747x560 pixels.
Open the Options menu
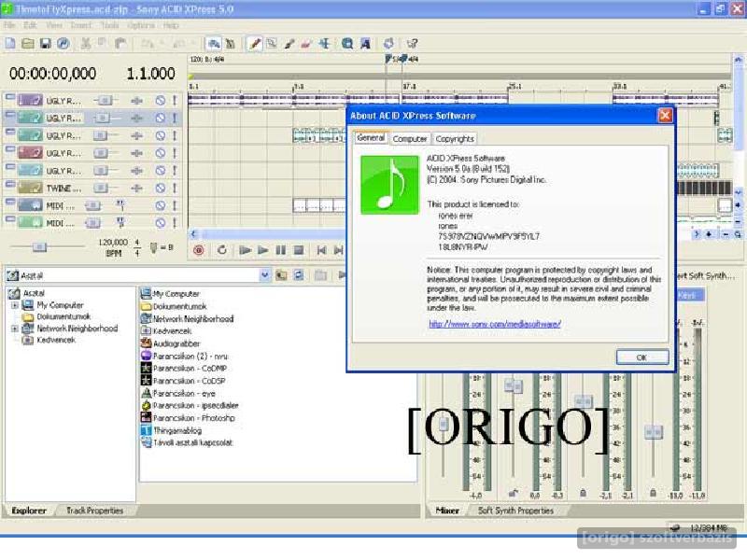coord(141,25)
